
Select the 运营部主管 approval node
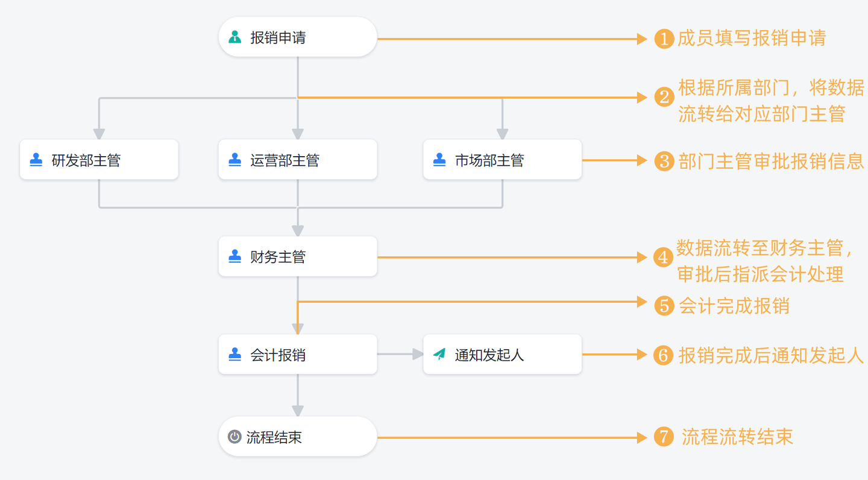coord(298,160)
